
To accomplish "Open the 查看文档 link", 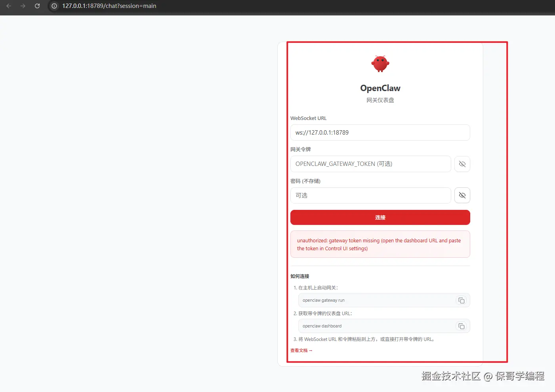I will (x=301, y=350).
